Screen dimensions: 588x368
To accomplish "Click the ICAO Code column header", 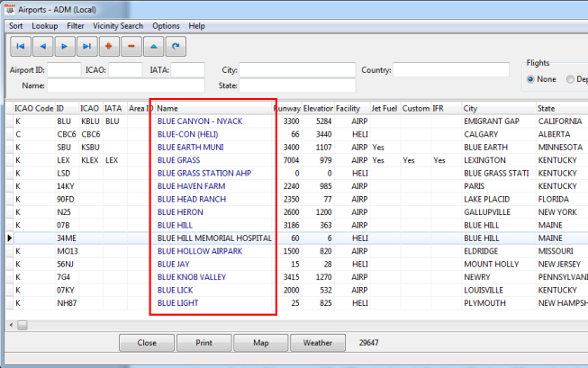I will (x=33, y=108).
